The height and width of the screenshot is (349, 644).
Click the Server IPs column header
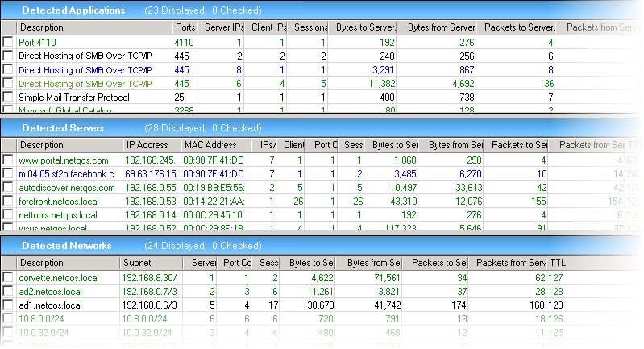(x=222, y=27)
